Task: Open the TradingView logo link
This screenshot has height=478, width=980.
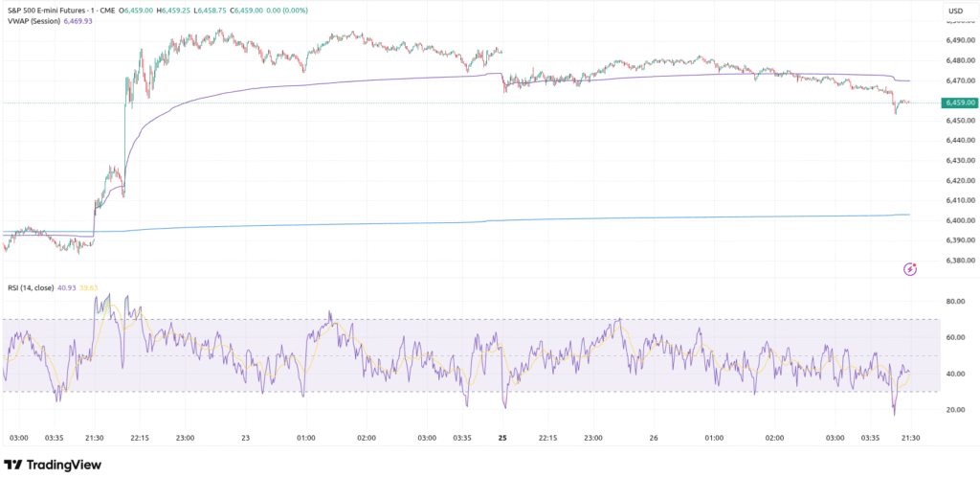Action: tap(53, 465)
